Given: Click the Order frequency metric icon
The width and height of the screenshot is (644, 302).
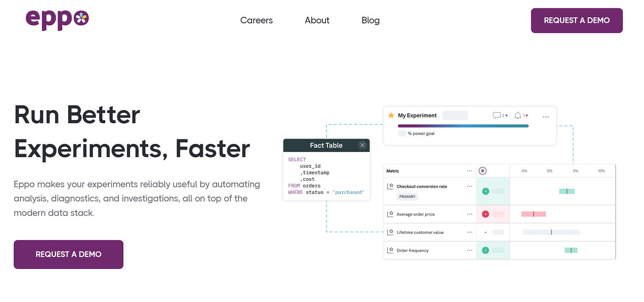Looking at the screenshot, I should point(391,250).
